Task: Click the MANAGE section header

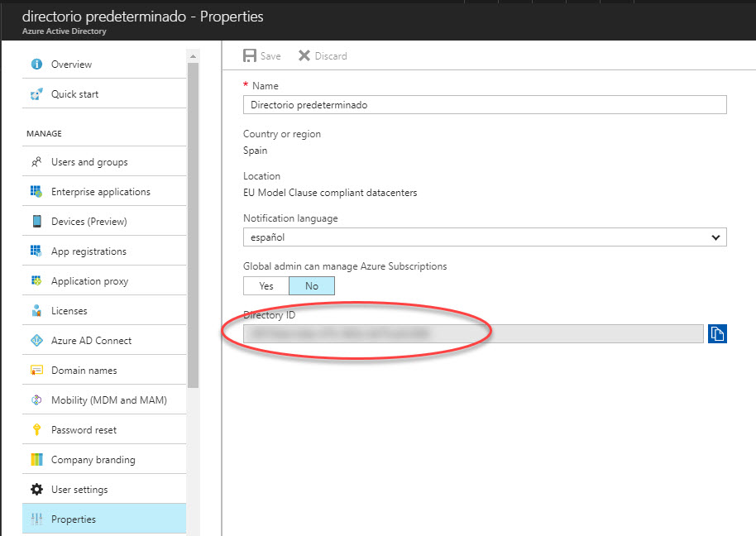Action: coord(44,133)
